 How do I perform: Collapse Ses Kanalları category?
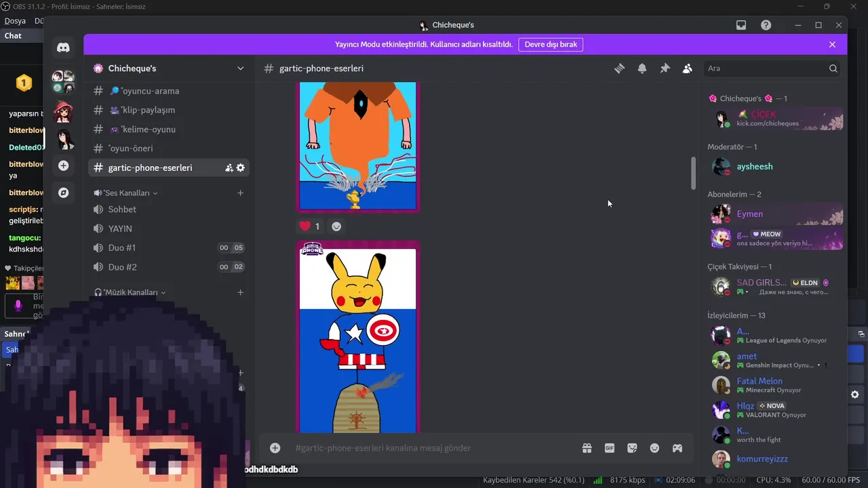coord(125,193)
